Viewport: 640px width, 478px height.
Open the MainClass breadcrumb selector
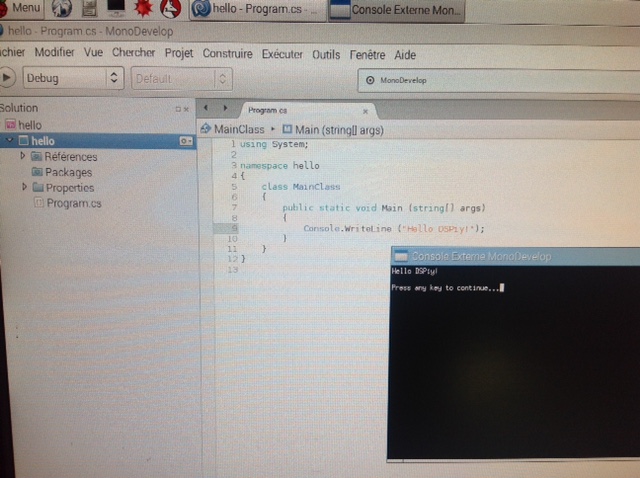tap(238, 129)
